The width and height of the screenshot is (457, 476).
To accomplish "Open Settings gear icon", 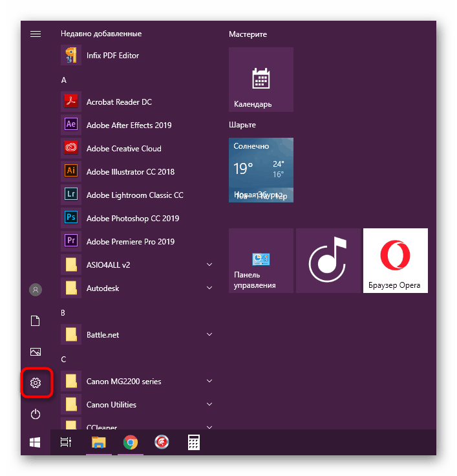I will click(36, 383).
